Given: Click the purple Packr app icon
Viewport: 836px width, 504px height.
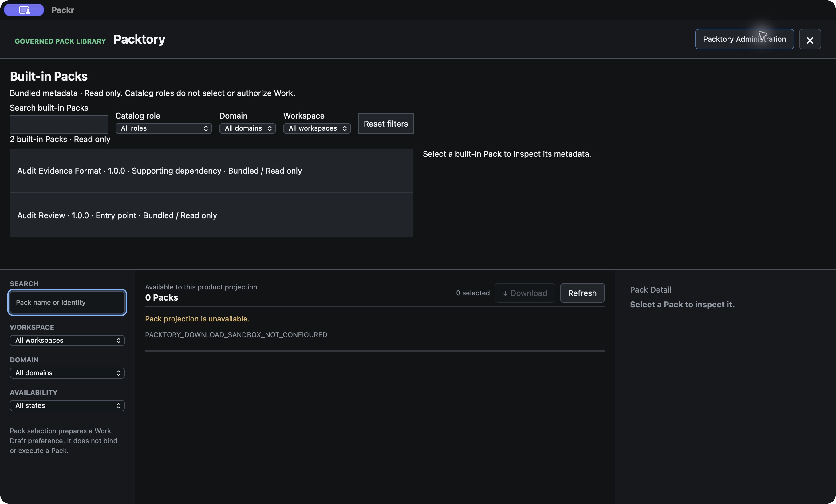Looking at the screenshot, I should pyautogui.click(x=24, y=10).
